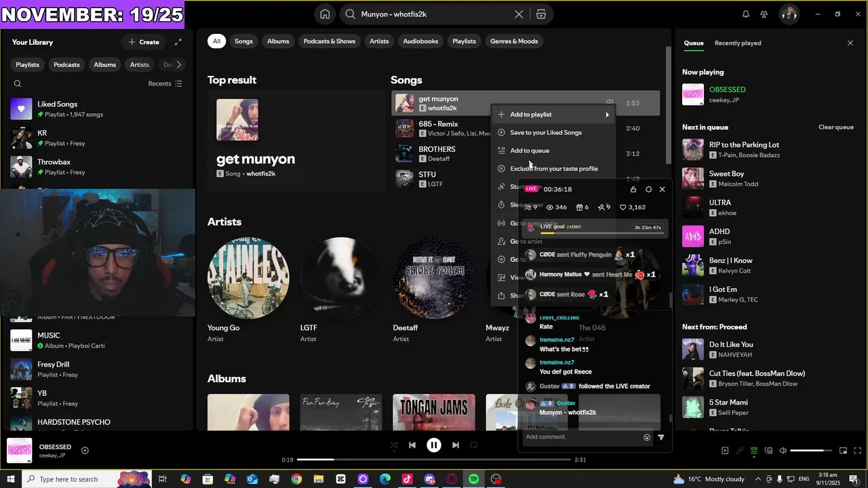Toggle the added checkmark on get munyon row
This screenshot has width=868, height=488.
pyautogui.click(x=610, y=103)
